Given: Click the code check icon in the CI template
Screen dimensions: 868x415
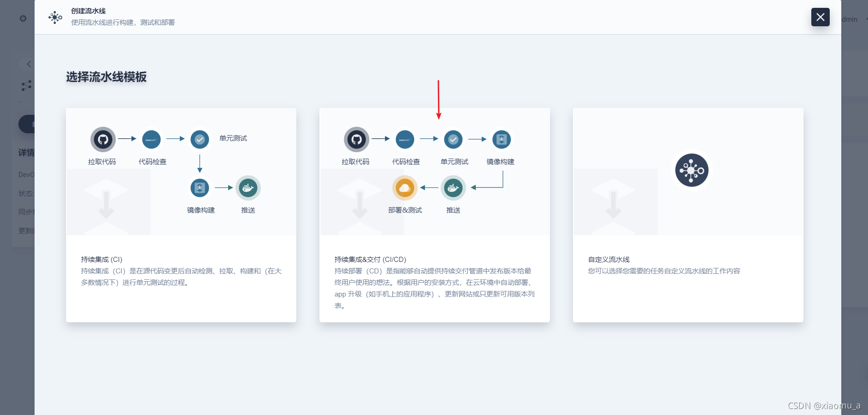Looking at the screenshot, I should click(x=151, y=139).
